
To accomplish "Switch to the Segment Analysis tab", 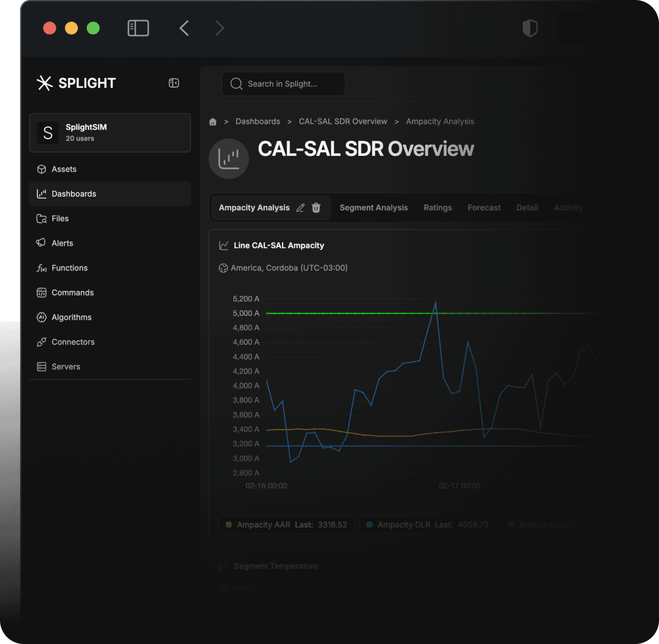I will coord(373,208).
